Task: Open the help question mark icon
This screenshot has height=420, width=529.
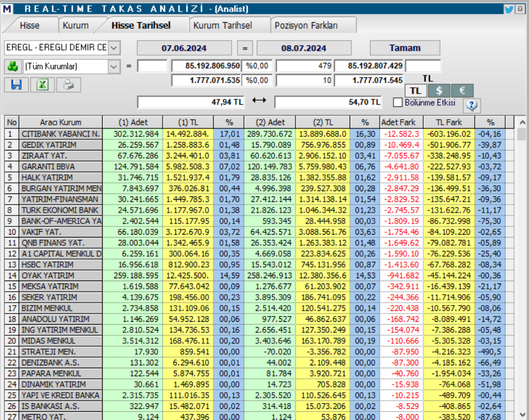Action: [472, 105]
